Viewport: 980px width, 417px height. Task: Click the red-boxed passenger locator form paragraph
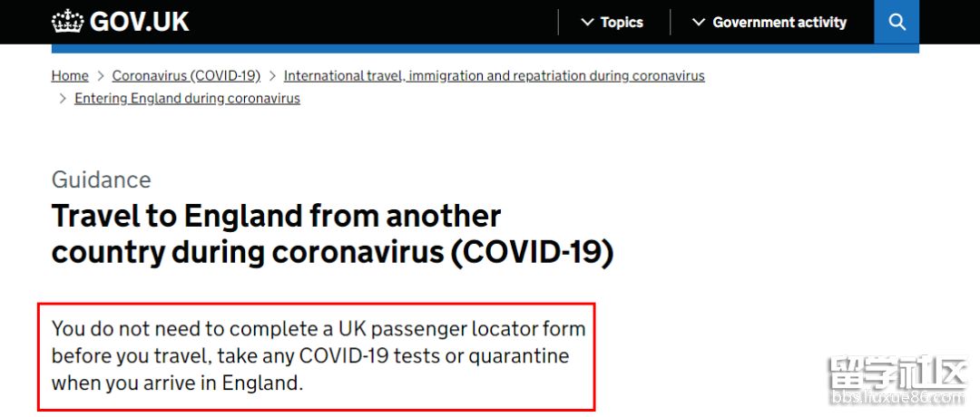click(318, 355)
